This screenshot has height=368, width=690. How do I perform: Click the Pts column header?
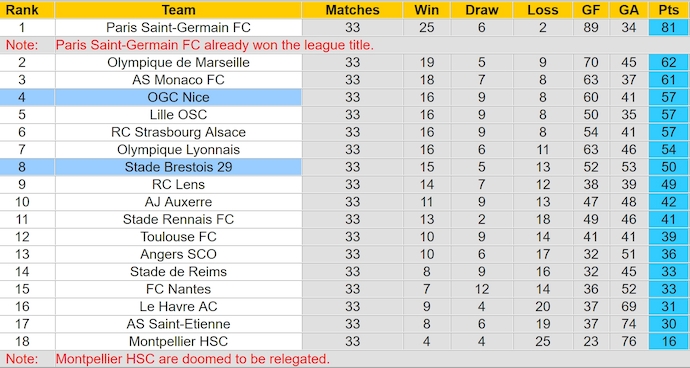pos(668,10)
